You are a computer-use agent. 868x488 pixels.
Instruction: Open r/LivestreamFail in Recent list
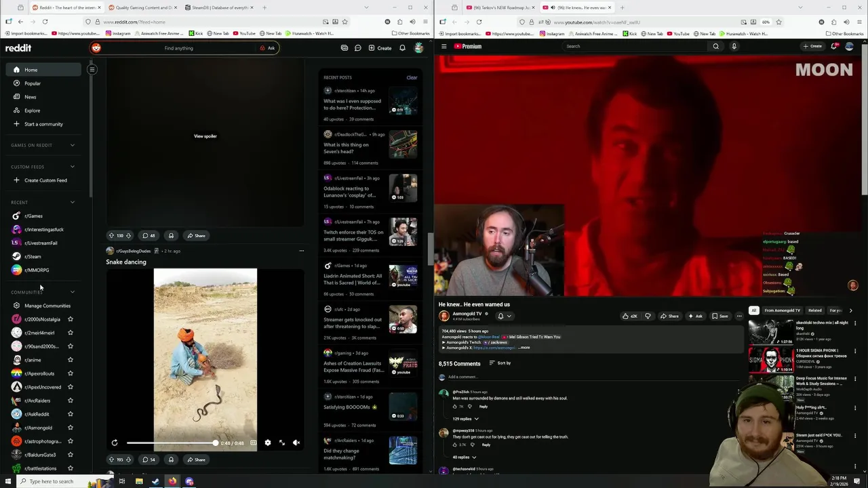[x=41, y=243]
